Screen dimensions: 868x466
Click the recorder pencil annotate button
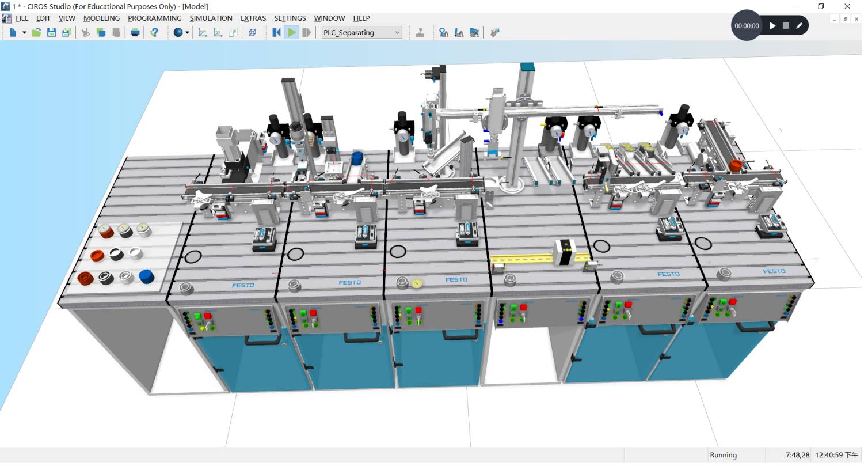pos(799,26)
